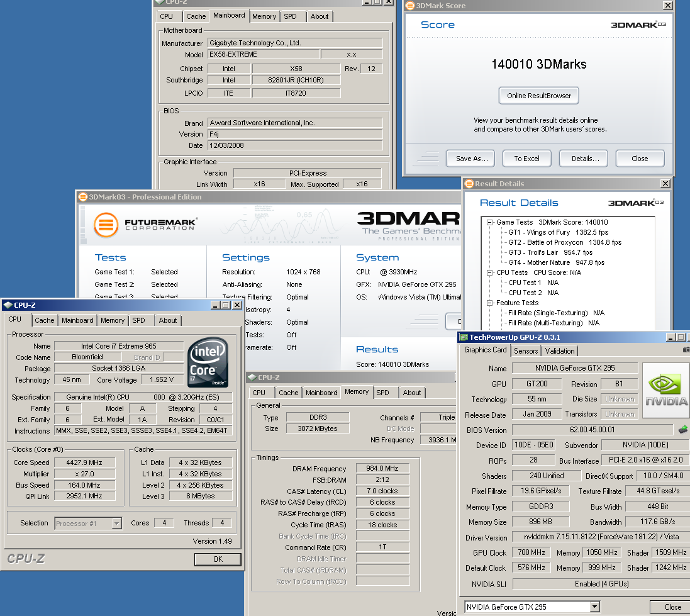Select GT2 - Battle of Proxycon result row

pyautogui.click(x=565, y=242)
